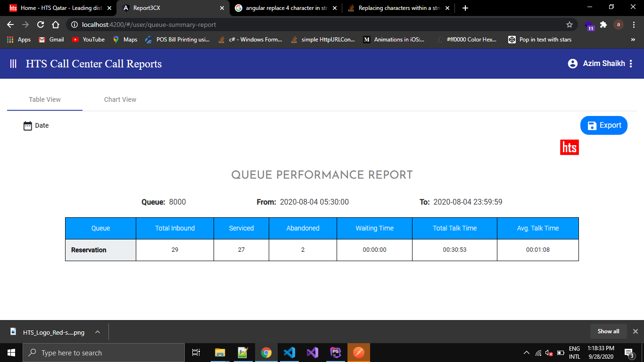644x362 pixels.
Task: Open the Gmail bookmark
Action: (51, 40)
